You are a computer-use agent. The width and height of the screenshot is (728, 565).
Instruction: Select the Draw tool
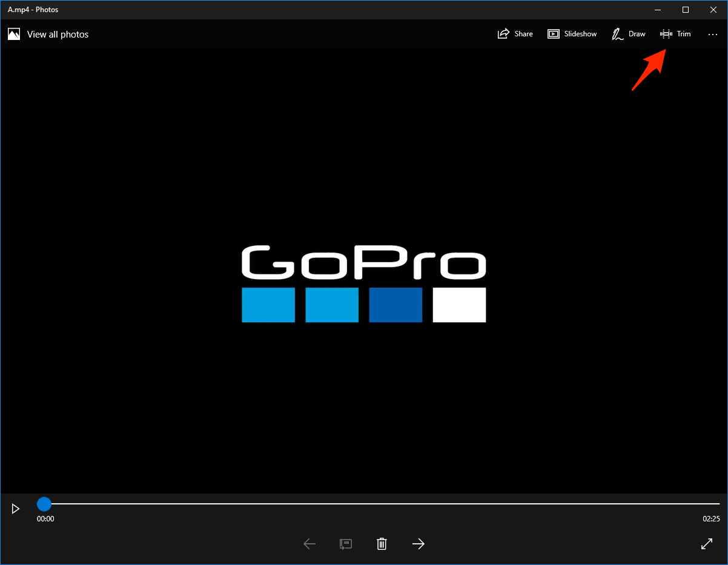point(629,34)
